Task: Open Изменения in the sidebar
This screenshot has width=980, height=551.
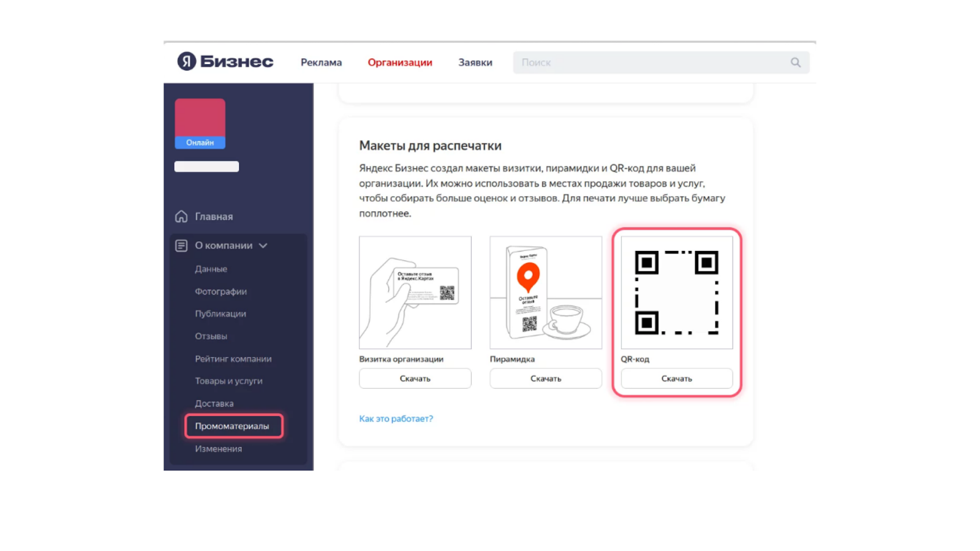Action: click(218, 449)
